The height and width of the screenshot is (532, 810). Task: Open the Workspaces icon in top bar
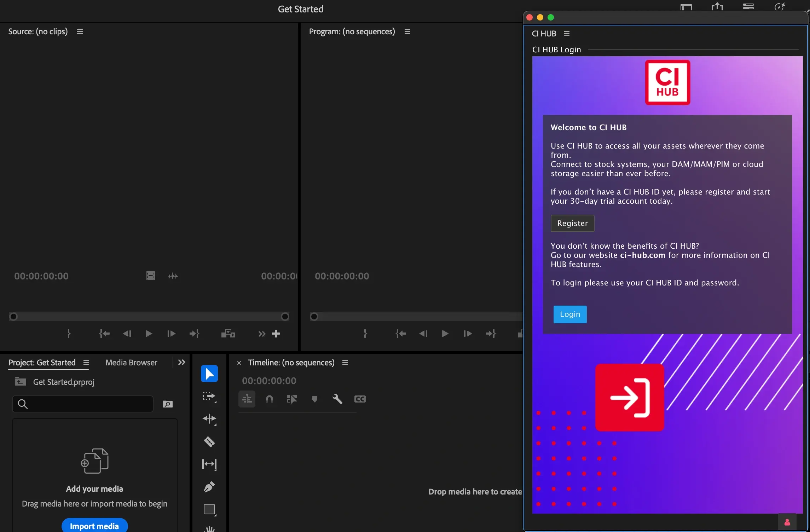pos(686,7)
